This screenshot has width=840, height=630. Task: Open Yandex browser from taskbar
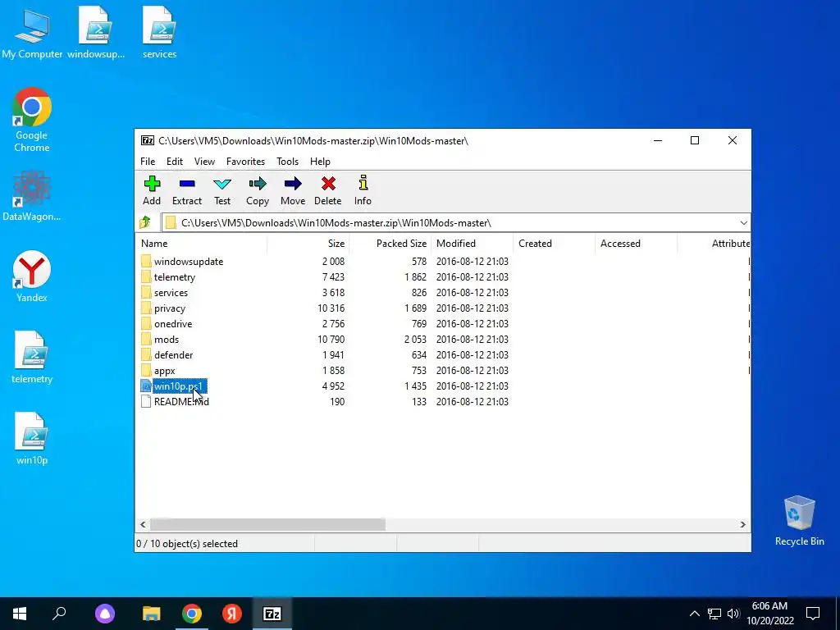(x=232, y=614)
